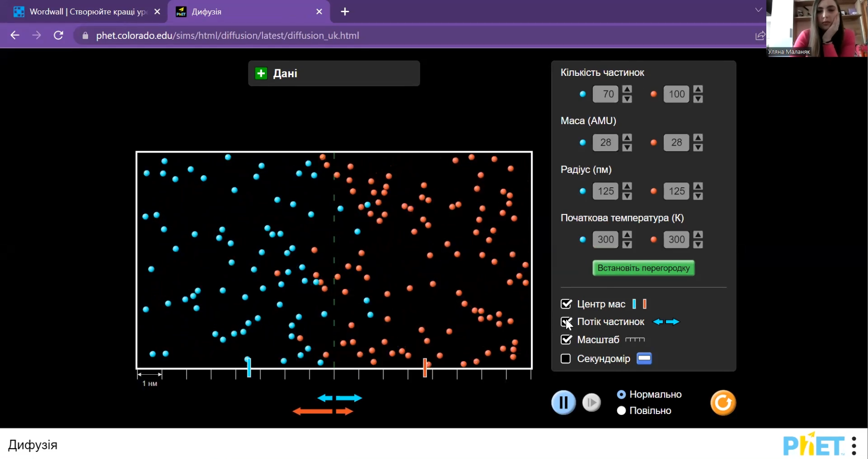Select the Повільно speed radio button

(621, 410)
